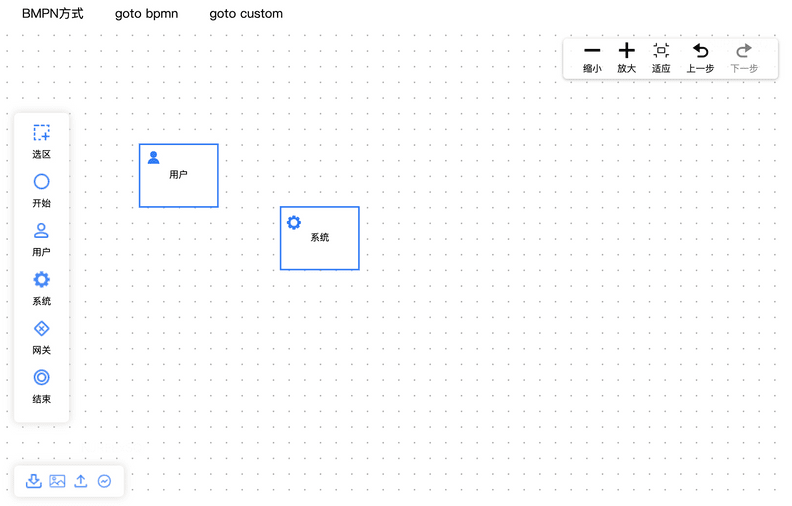Screen dimensions: 792x506
Task: Open the BMPN方式 menu item
Action: (x=53, y=14)
